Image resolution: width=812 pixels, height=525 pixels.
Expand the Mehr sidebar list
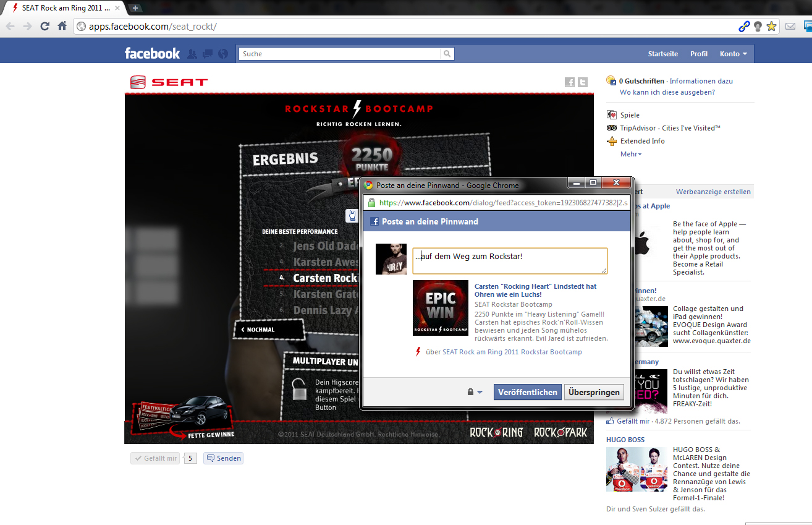(631, 154)
